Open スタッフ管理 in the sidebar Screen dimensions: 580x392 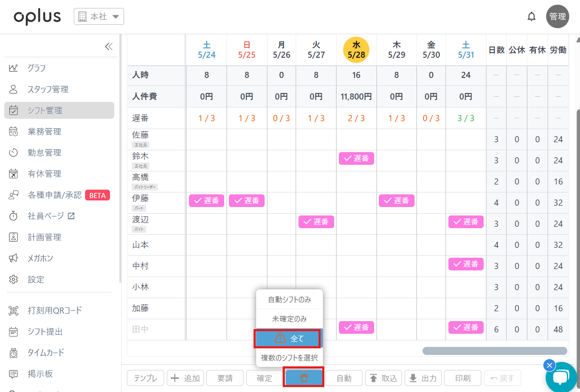pyautogui.click(x=48, y=89)
